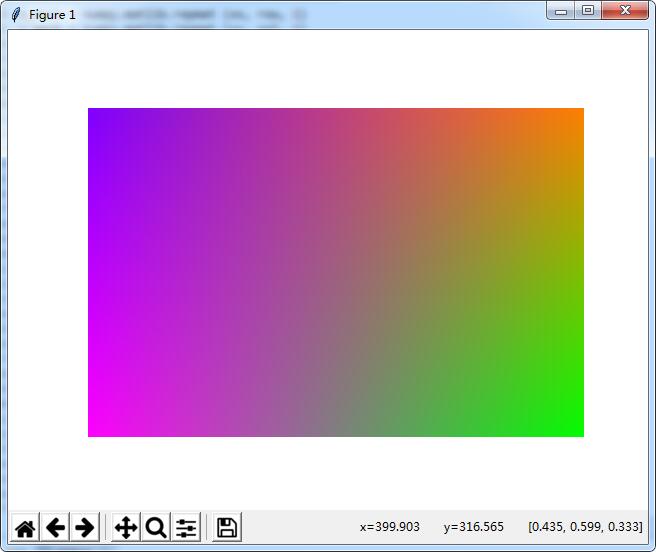Click the [0.435, 0.599, 0.333] pixel value
The height and width of the screenshot is (552, 656).
click(585, 526)
